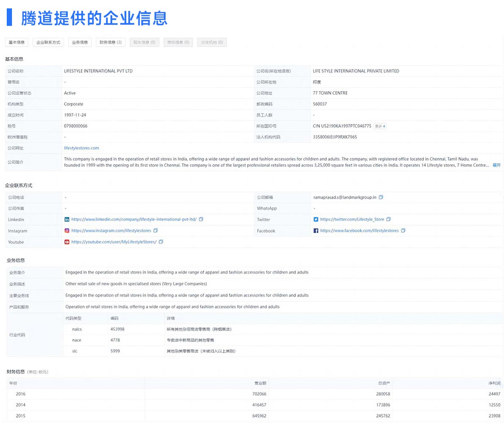Click the 营业额 column header
Image resolution: width=504 pixels, height=430 pixels.
click(260, 383)
